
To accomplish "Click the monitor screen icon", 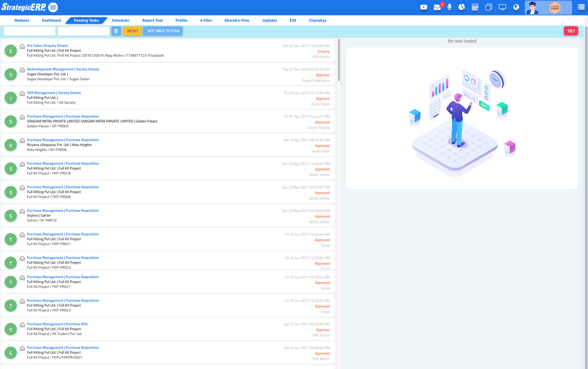I will pos(502,7).
